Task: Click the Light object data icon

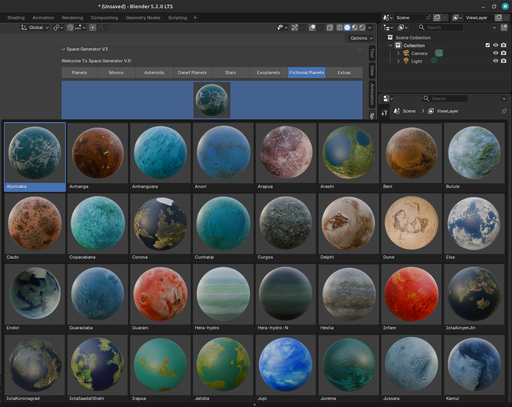Action: 434,61
